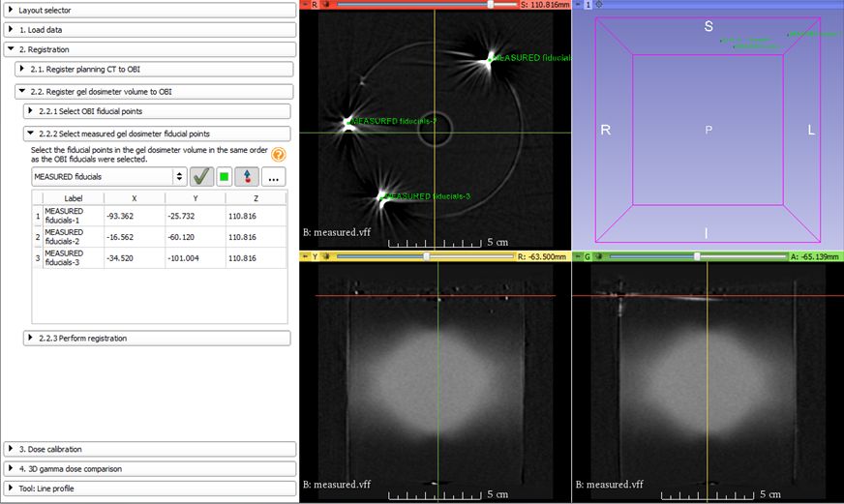This screenshot has height=504, width=844.
Task: Click the link icon in Green slice header
Action: 600,256
